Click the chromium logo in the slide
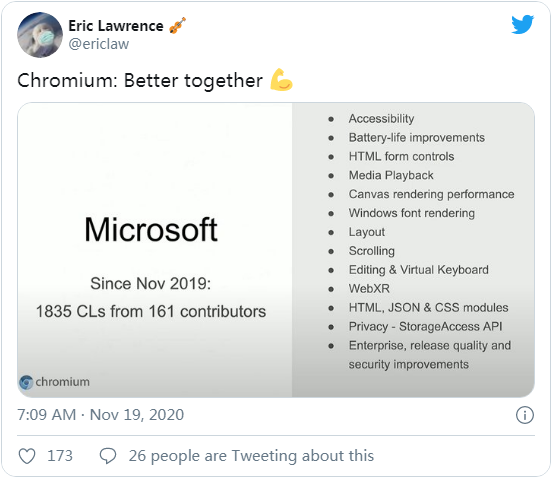Image resolution: width=552 pixels, height=478 pixels. point(26,382)
